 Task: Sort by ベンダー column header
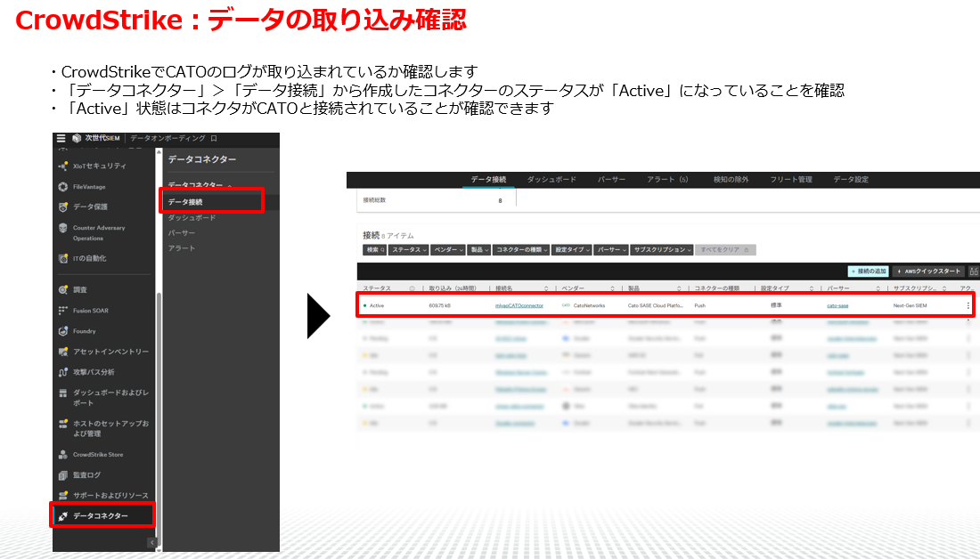[573, 288]
